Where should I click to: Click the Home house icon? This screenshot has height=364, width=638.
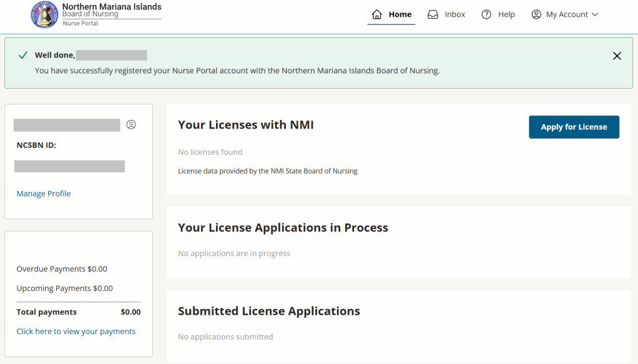376,14
